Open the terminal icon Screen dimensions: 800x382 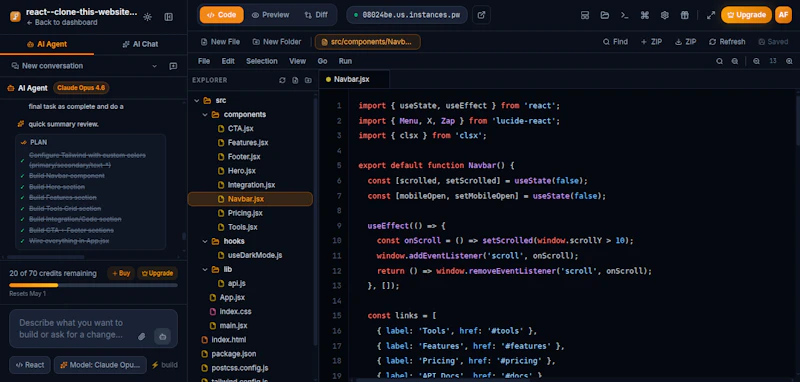[624, 15]
